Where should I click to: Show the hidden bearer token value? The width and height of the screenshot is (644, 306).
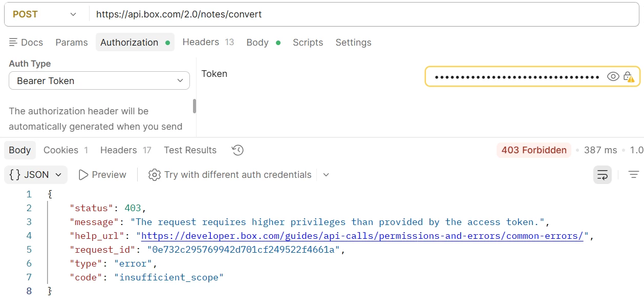[x=613, y=77]
